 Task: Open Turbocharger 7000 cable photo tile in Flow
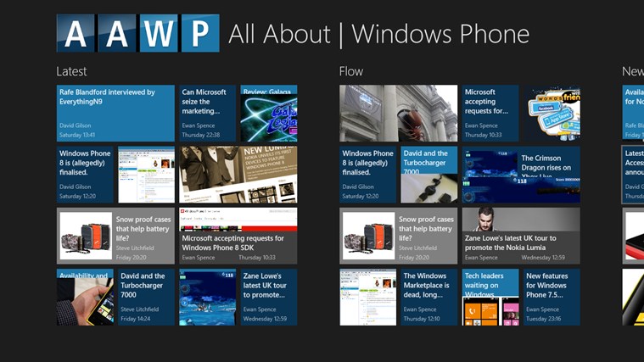tap(429, 175)
